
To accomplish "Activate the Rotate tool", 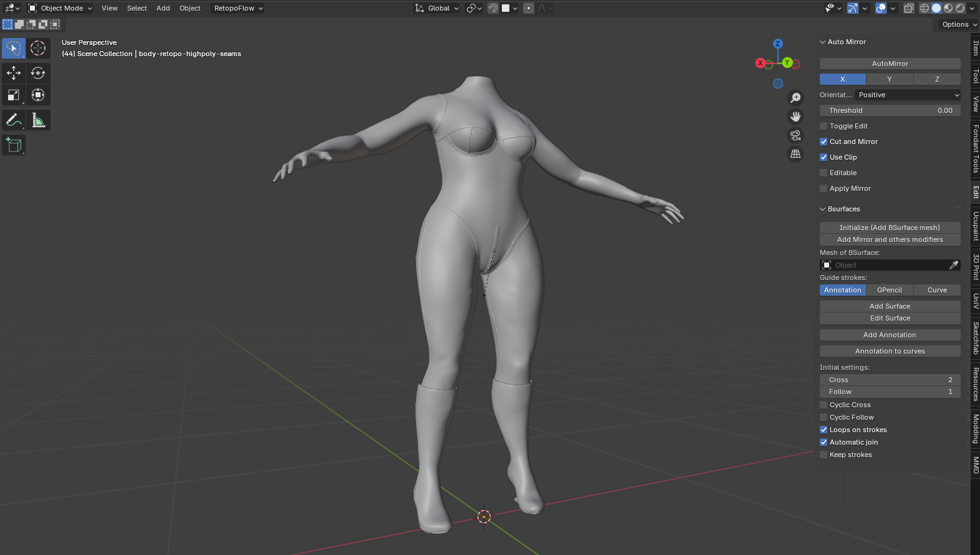I will coord(38,73).
